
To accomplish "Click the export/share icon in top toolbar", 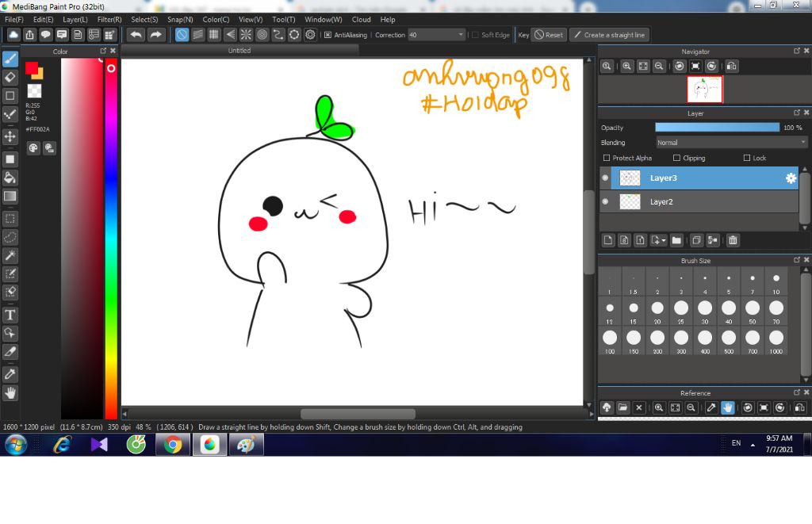I will pos(29,35).
